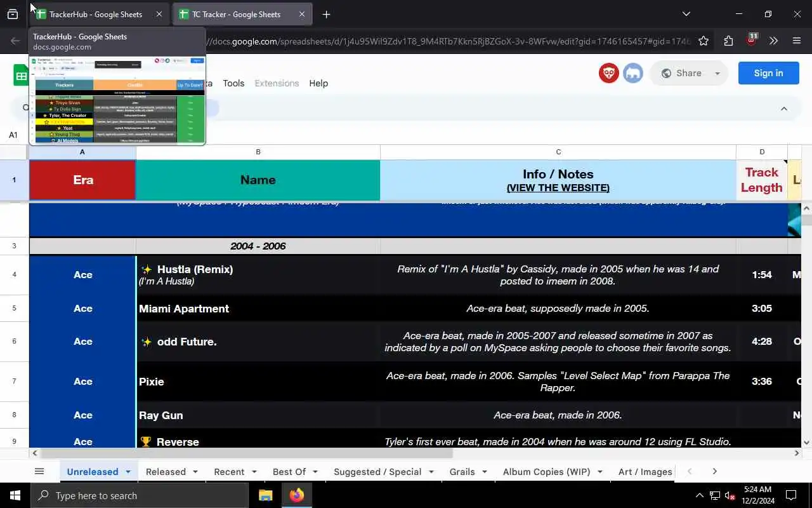Close the TrackerHub browser tab
Viewport: 812px width, 508px height.
click(x=159, y=14)
